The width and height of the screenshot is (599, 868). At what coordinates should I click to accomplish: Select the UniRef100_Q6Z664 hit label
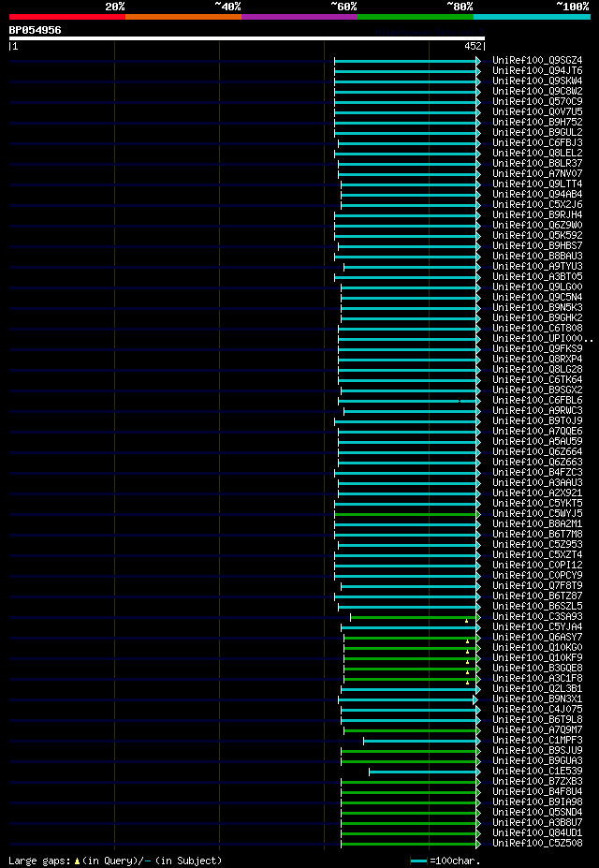click(537, 451)
